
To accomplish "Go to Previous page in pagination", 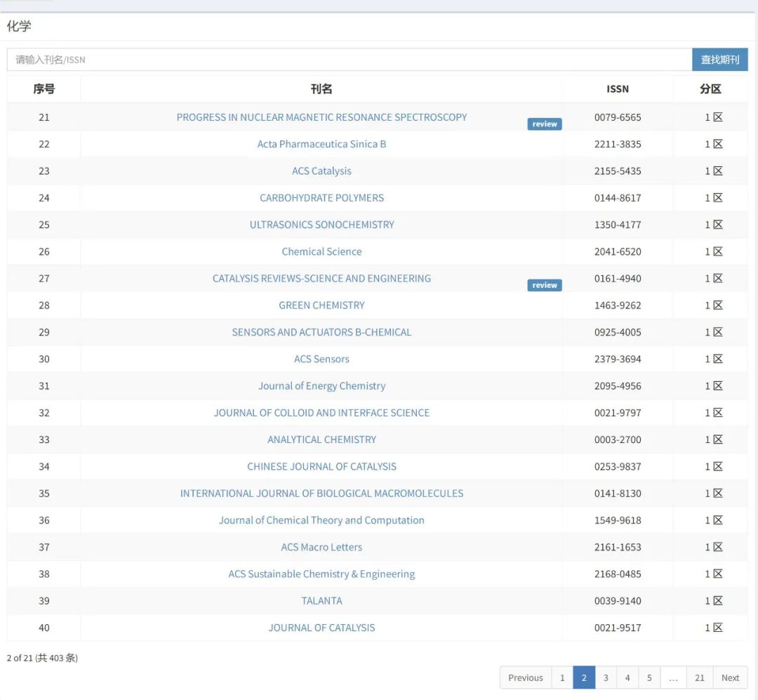I will click(x=525, y=678).
